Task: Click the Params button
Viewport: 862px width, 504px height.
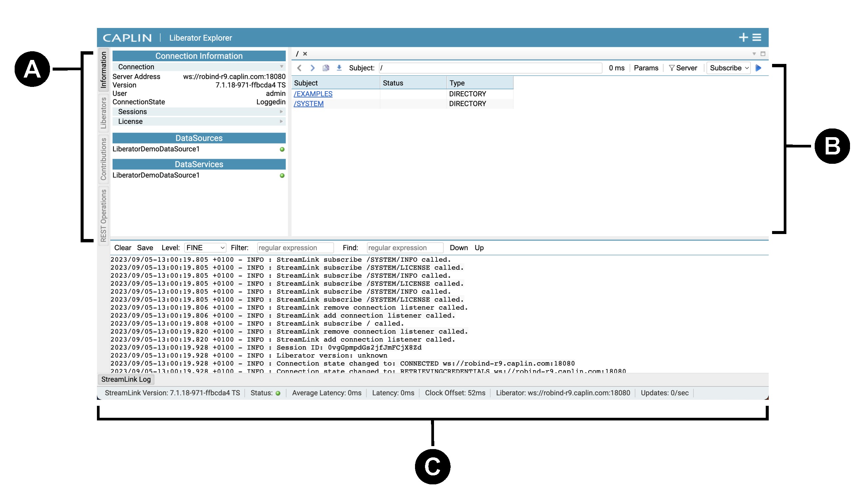Action: (646, 68)
